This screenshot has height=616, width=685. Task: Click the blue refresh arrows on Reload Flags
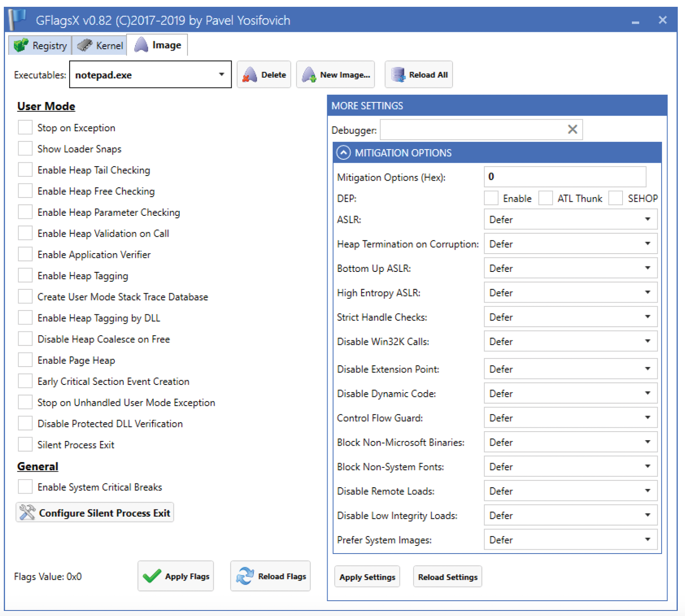pos(245,576)
